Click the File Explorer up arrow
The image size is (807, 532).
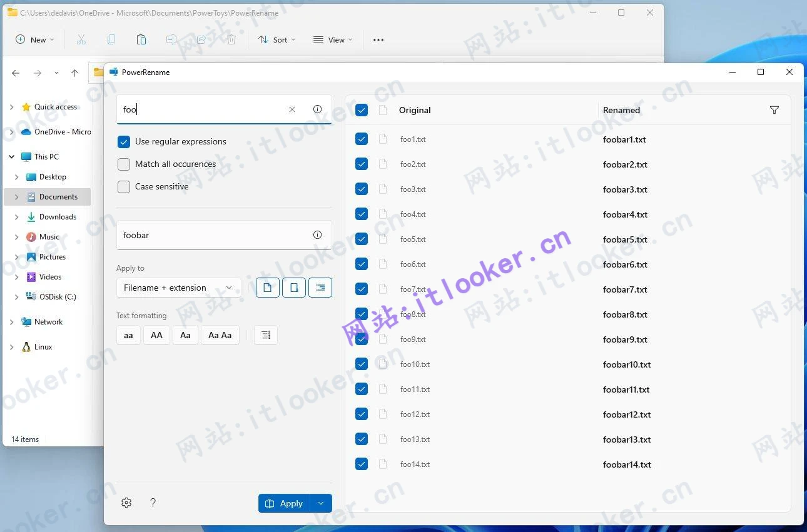coord(74,73)
